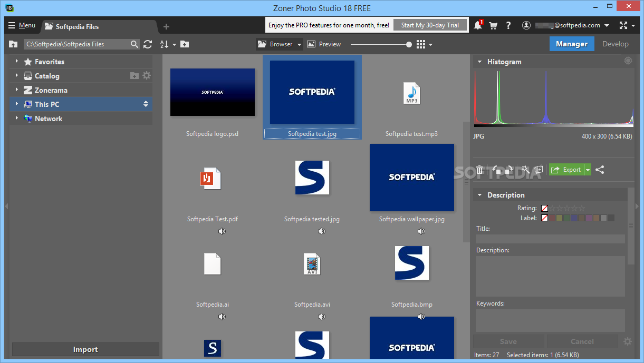The height and width of the screenshot is (363, 644).
Task: Apply the green color label
Action: 567,218
